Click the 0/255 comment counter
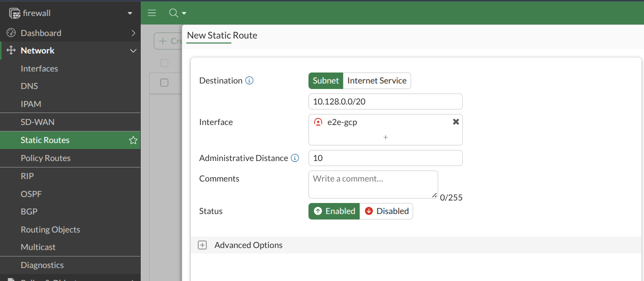Image resolution: width=644 pixels, height=281 pixels. coord(451,197)
